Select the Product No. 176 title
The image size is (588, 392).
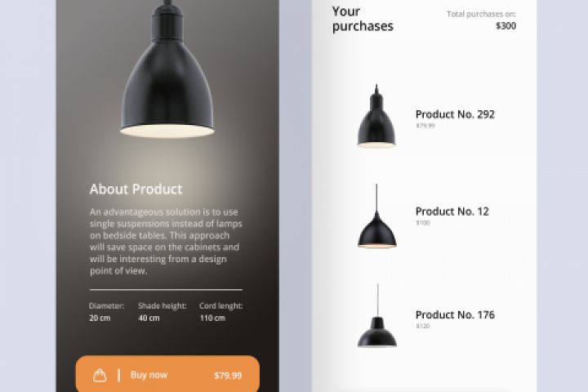[x=455, y=315]
